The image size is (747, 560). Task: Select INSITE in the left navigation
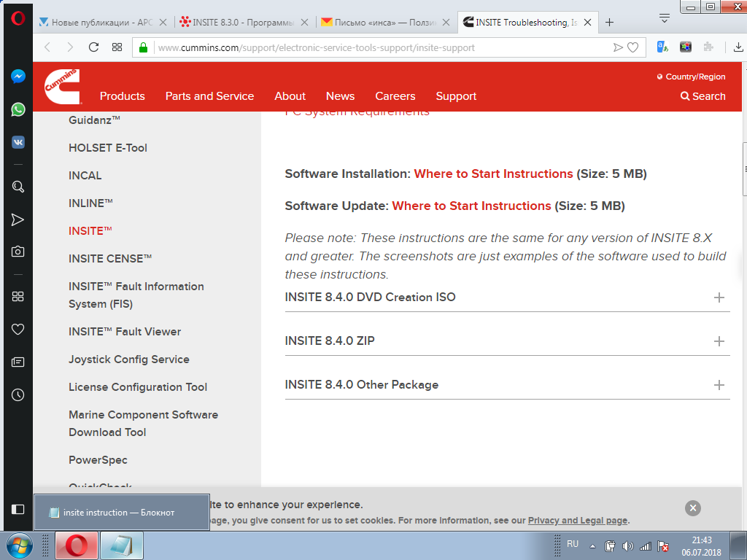(90, 230)
